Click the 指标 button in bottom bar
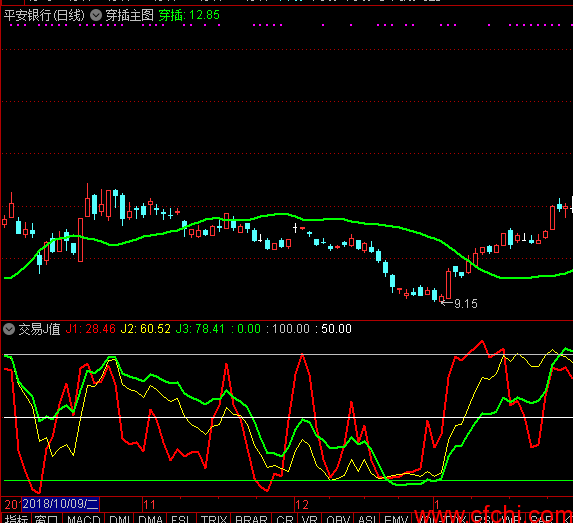Screen dimensions: 573x523 point(17,519)
